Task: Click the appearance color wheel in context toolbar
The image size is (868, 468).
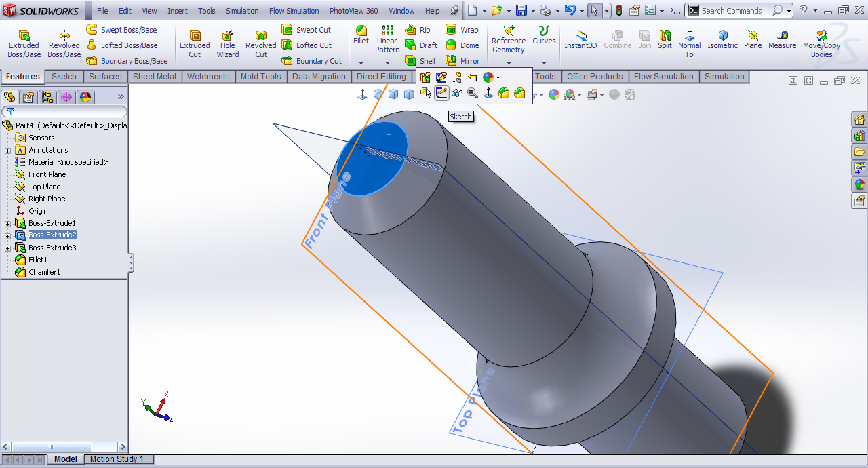Action: point(490,77)
